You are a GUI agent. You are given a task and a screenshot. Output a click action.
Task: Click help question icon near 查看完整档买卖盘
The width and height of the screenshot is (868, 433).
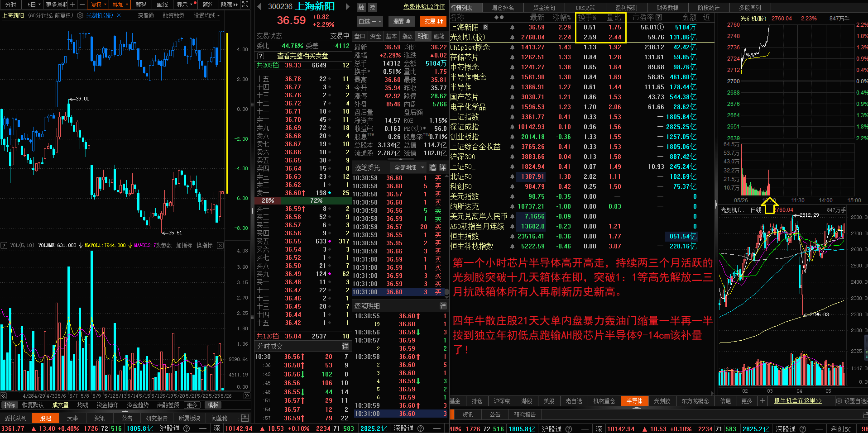tap(260, 56)
